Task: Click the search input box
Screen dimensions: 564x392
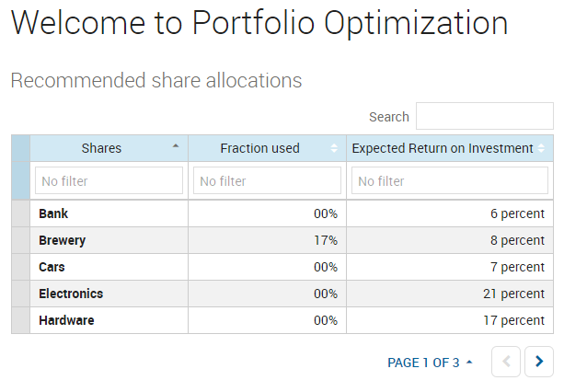Action: coord(484,116)
